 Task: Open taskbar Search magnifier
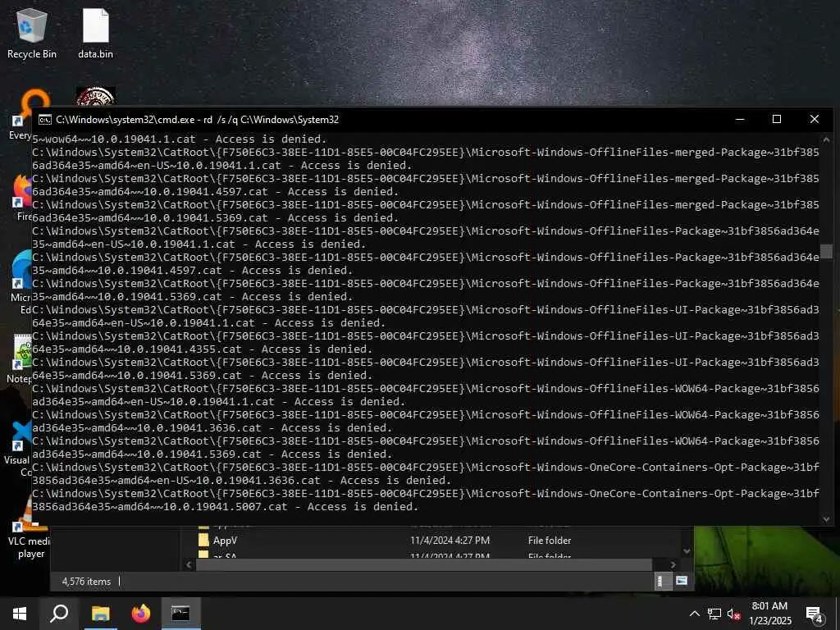point(59,614)
